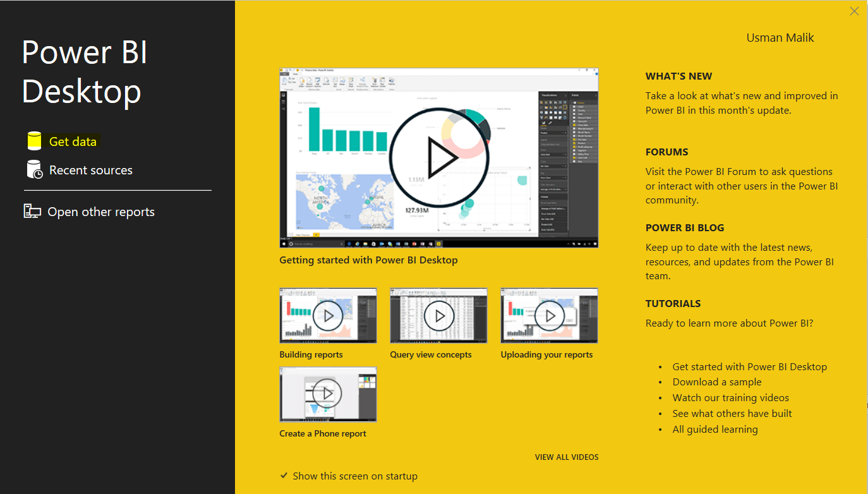Screen dimensions: 868x494
Task: Click Download a sample
Action: (716, 382)
